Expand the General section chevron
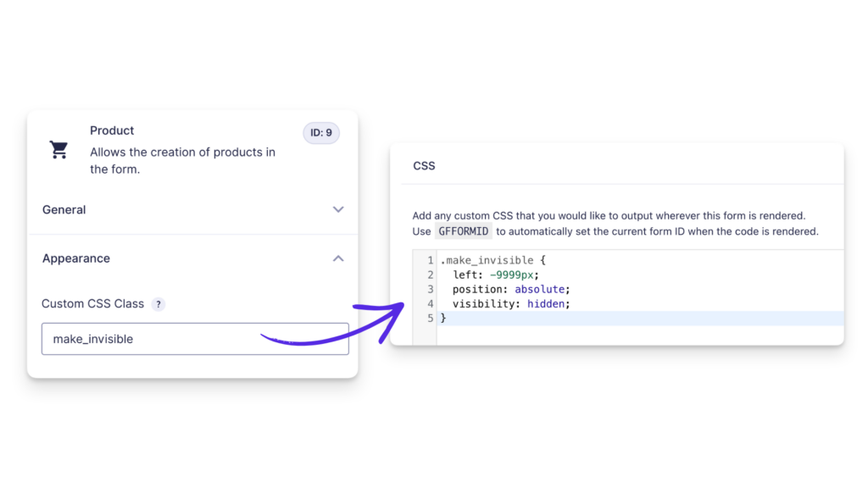This screenshot has width=868, height=488. (338, 210)
